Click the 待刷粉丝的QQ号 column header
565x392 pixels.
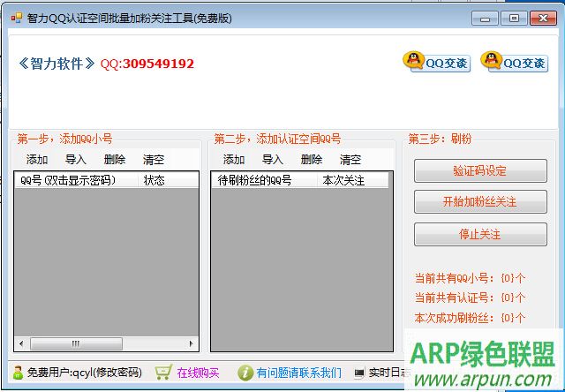pyautogui.click(x=264, y=180)
